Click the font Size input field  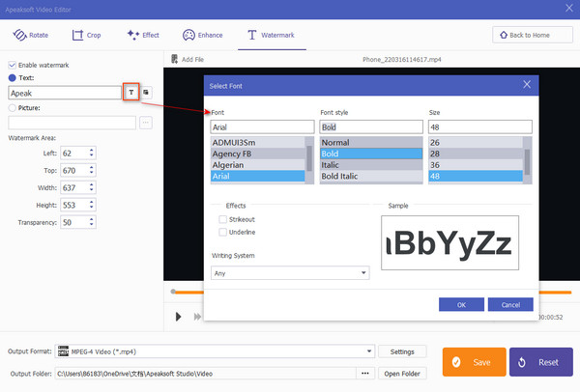point(480,127)
